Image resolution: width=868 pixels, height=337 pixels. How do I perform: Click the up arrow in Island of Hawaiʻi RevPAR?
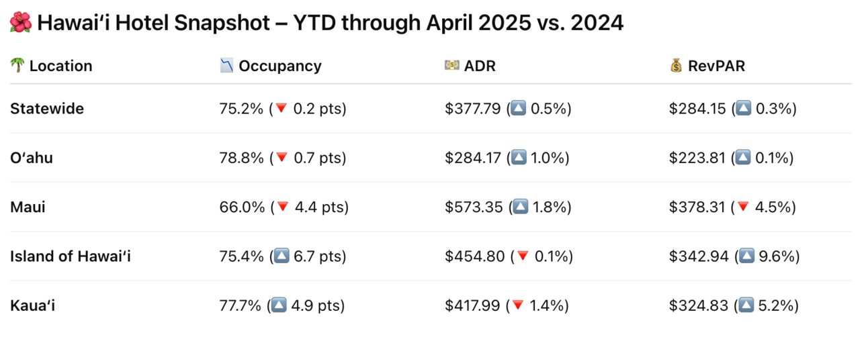tap(745, 256)
